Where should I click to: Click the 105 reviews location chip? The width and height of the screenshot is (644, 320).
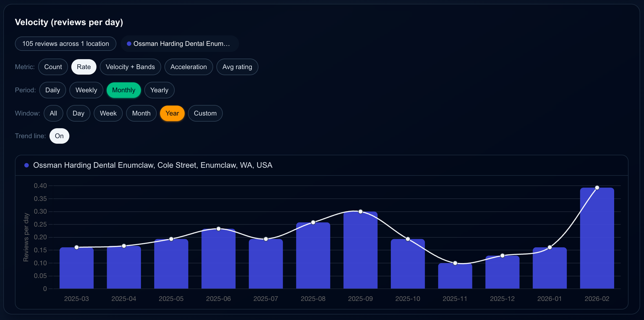click(66, 43)
